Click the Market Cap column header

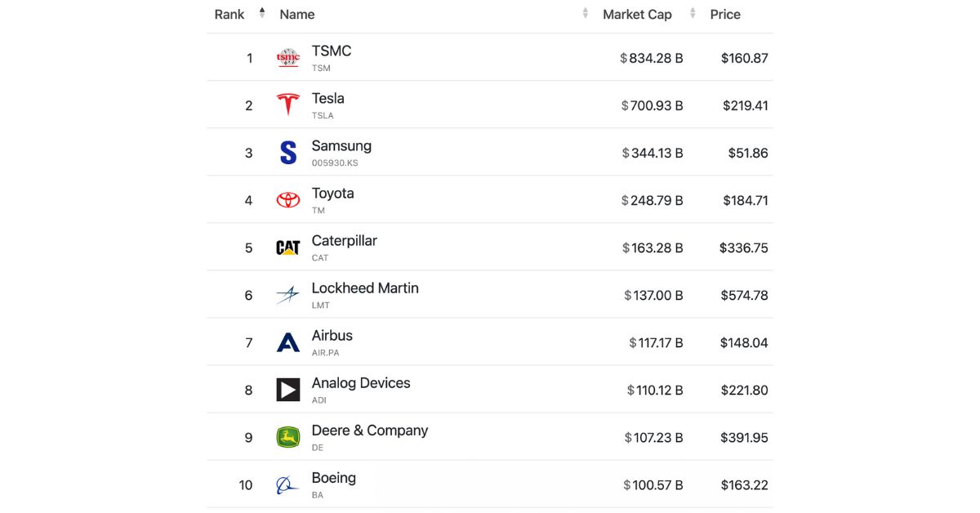click(x=637, y=15)
